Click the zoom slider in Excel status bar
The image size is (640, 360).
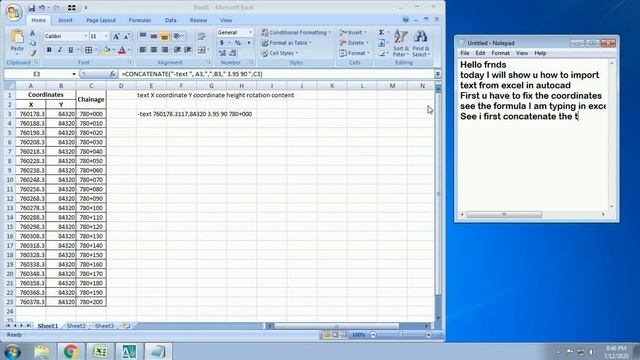click(x=400, y=335)
